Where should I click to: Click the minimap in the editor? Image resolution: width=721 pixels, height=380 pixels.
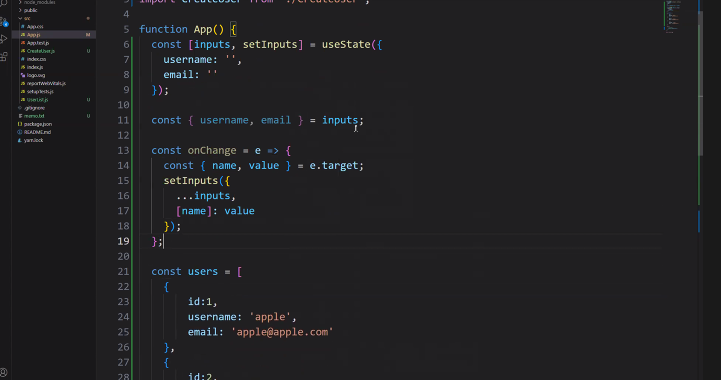[672, 17]
